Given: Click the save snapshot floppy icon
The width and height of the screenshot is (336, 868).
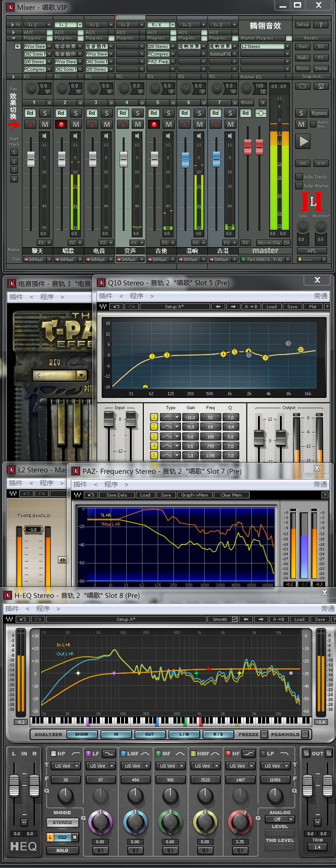Looking at the screenshot, I should click(321, 86).
